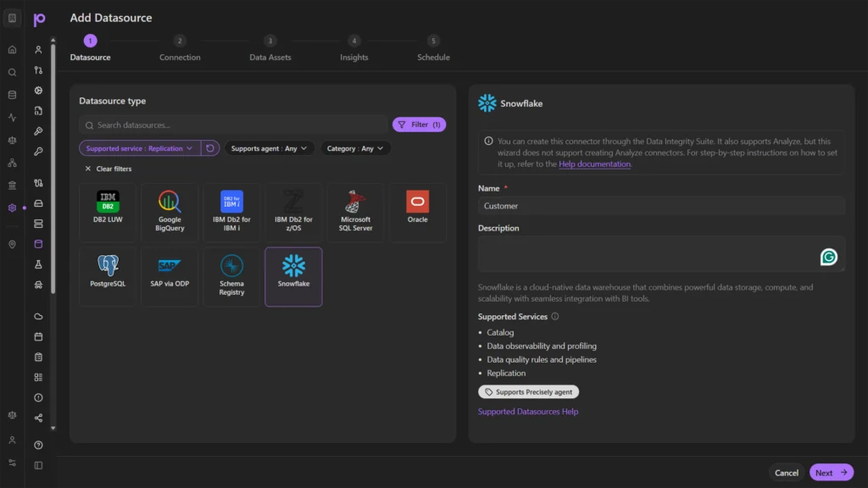Click the flask icon in the secondary sidebar

38,264
